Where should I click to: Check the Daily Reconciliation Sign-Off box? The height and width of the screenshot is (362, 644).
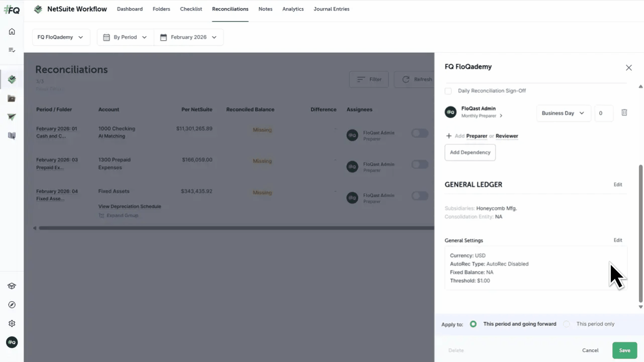(x=448, y=91)
